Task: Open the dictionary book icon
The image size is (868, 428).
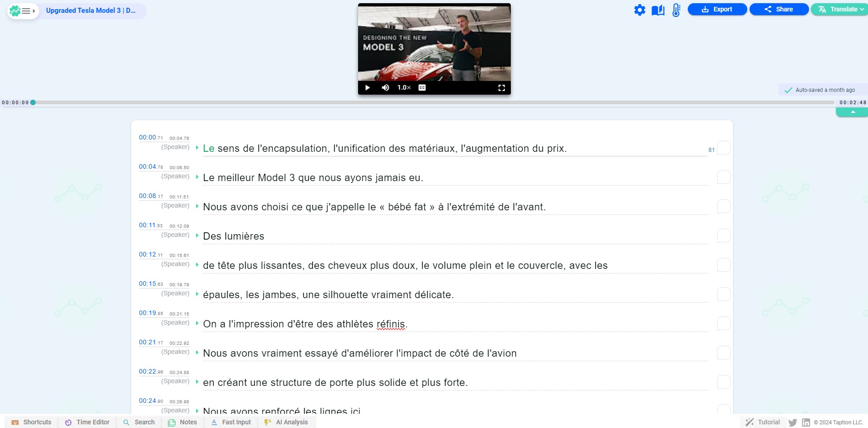Action: coord(658,10)
